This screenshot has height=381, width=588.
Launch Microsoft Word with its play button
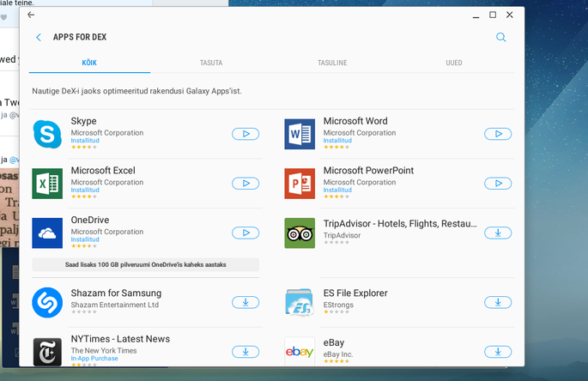coord(498,134)
